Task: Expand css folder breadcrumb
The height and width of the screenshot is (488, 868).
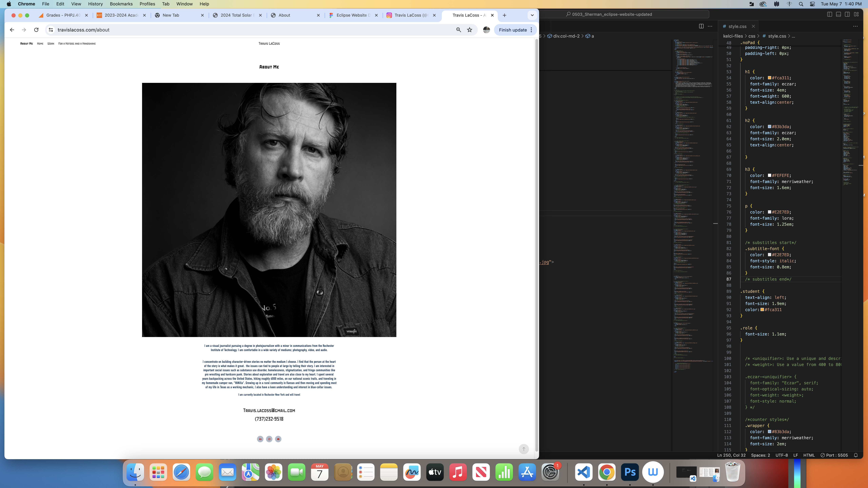Action: point(752,36)
